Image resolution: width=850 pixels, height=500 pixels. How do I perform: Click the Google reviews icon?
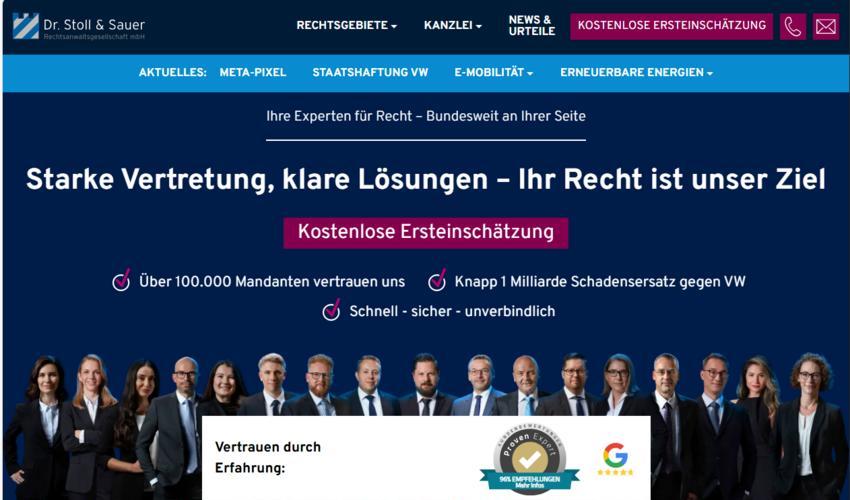tap(615, 459)
